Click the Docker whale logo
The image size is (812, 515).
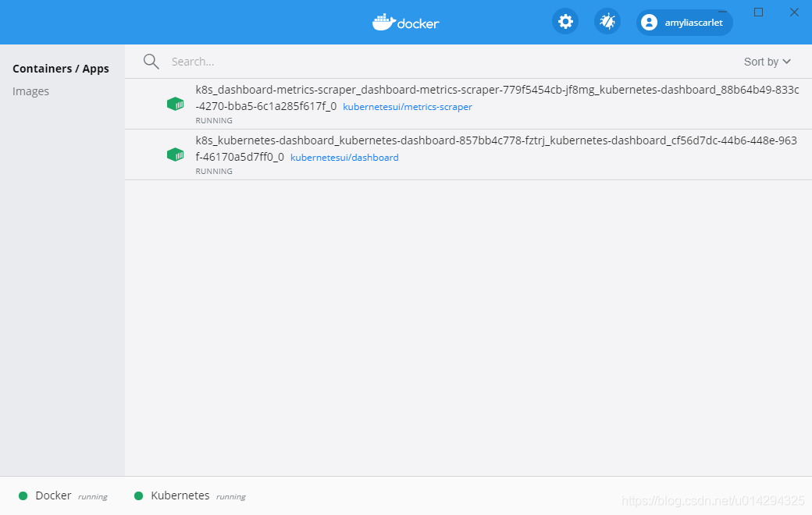click(405, 23)
